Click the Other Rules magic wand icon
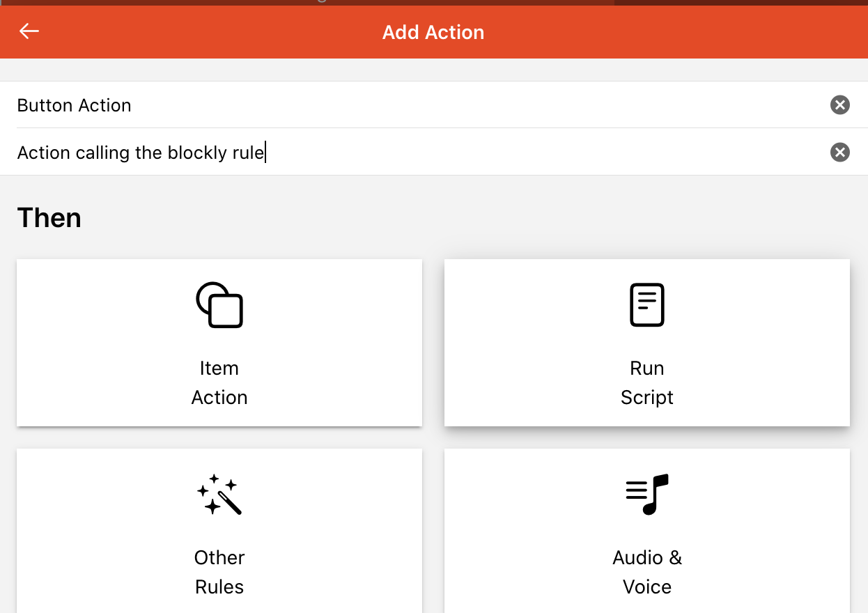 click(219, 495)
